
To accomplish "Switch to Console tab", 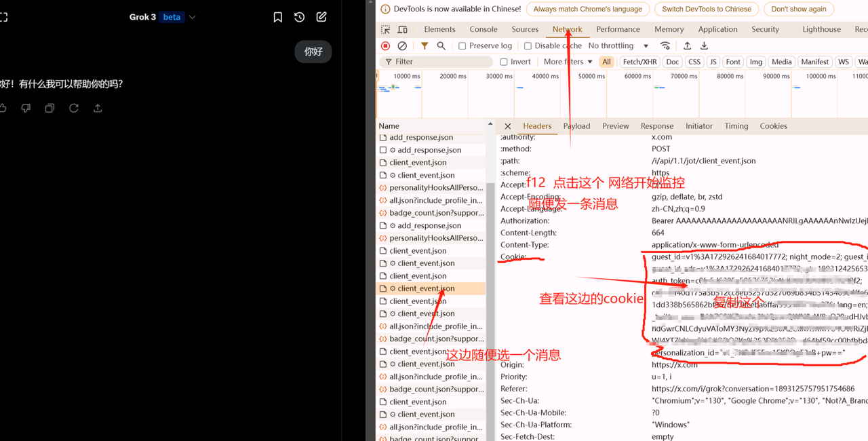I will 484,29.
